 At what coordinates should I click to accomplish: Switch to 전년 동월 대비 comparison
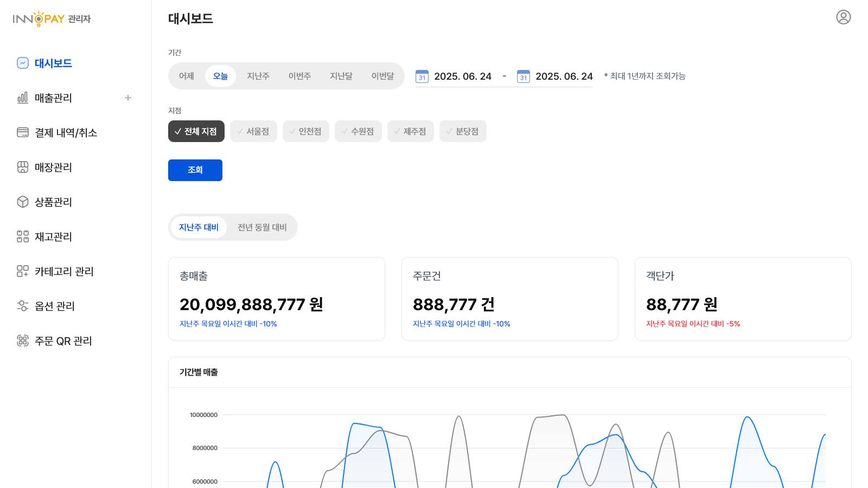[x=262, y=227]
